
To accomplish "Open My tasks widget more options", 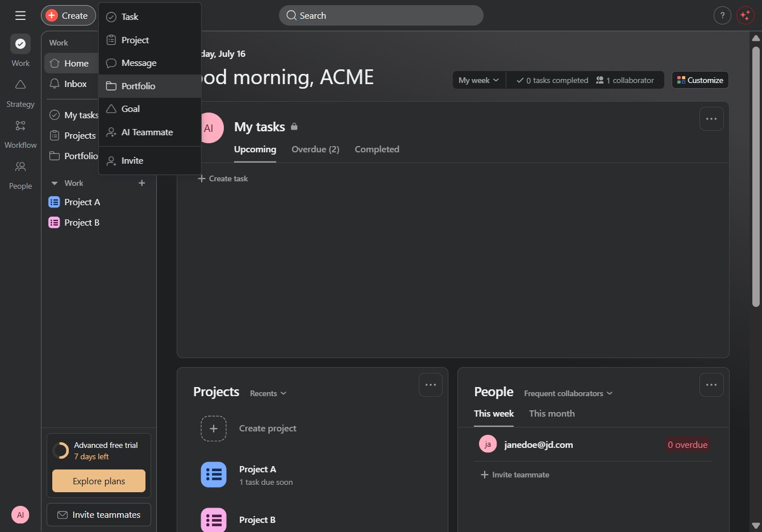I will click(711, 119).
